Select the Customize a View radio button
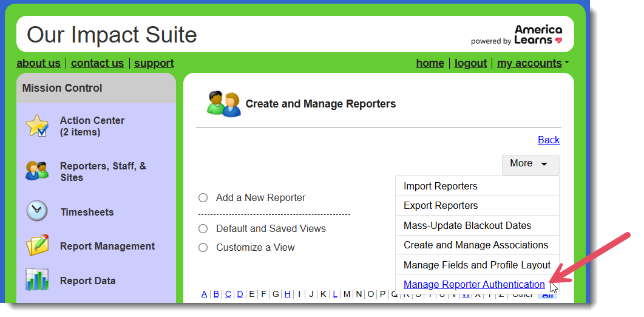The height and width of the screenshot is (317, 644). coord(203,248)
